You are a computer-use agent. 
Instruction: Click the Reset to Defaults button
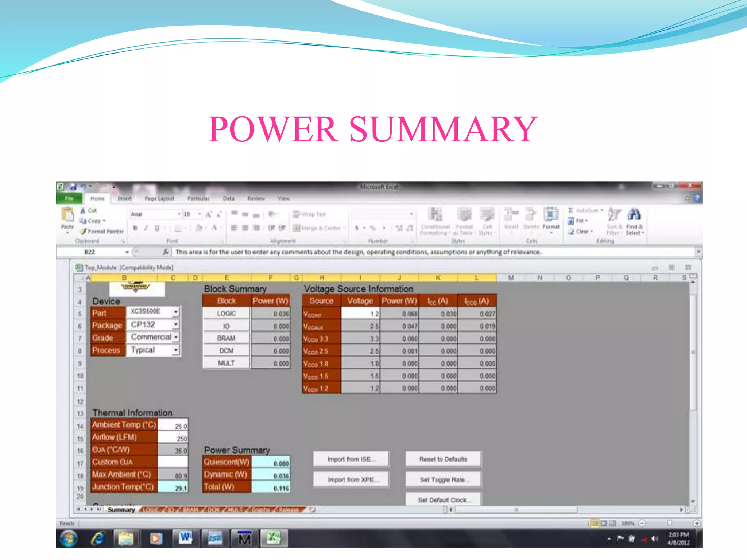(443, 459)
